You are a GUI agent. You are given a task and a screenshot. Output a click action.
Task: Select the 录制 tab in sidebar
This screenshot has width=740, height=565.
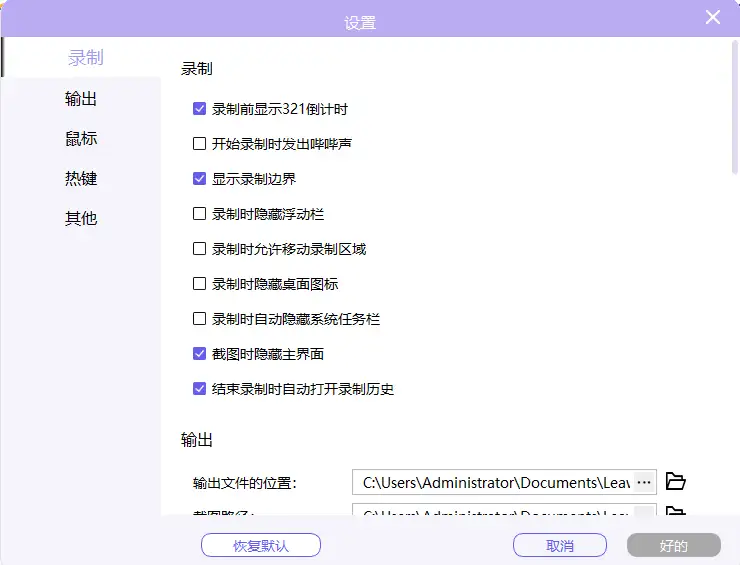pyautogui.click(x=85, y=58)
